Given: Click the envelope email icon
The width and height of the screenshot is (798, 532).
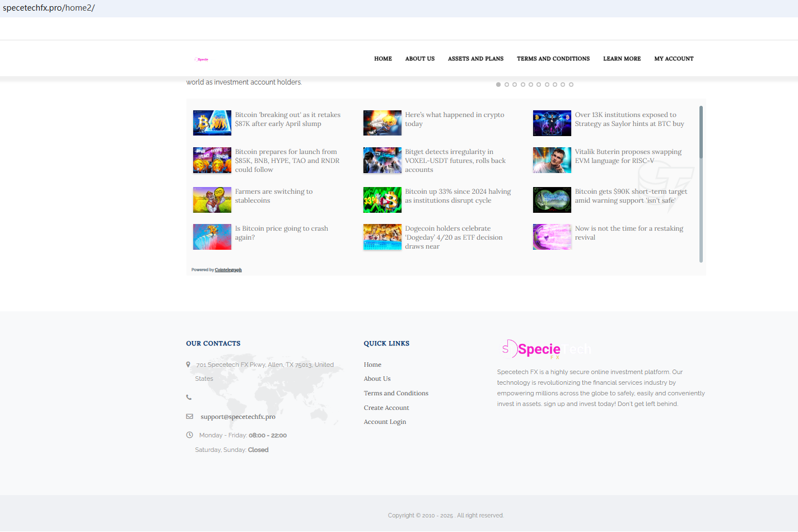Looking at the screenshot, I should [x=189, y=417].
